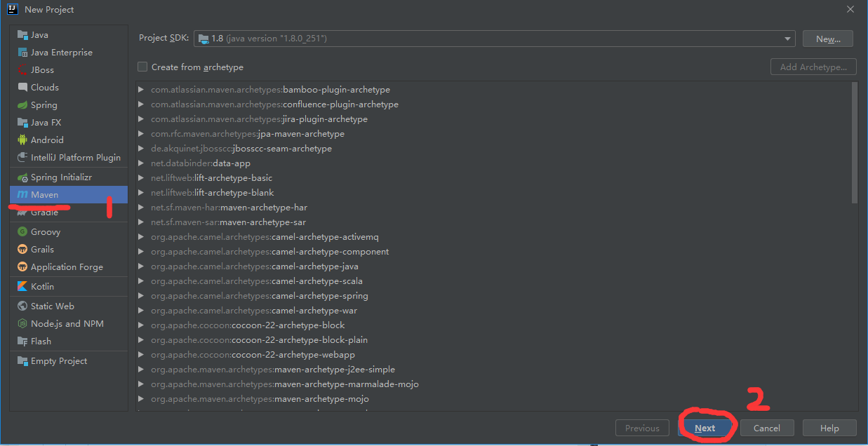Expand net.databinder data-app arrow
Screen dimensions: 868x446
pos(141,163)
